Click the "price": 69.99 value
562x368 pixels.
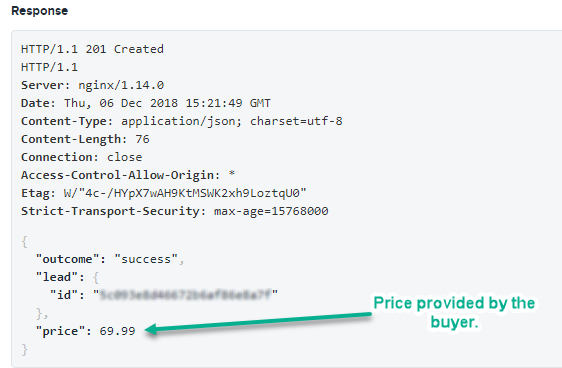pos(118,331)
